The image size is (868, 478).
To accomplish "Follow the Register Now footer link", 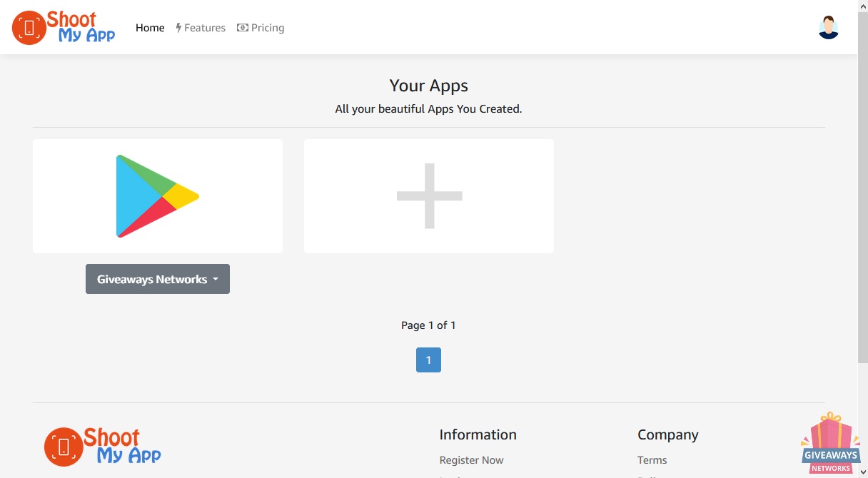I will pyautogui.click(x=471, y=460).
